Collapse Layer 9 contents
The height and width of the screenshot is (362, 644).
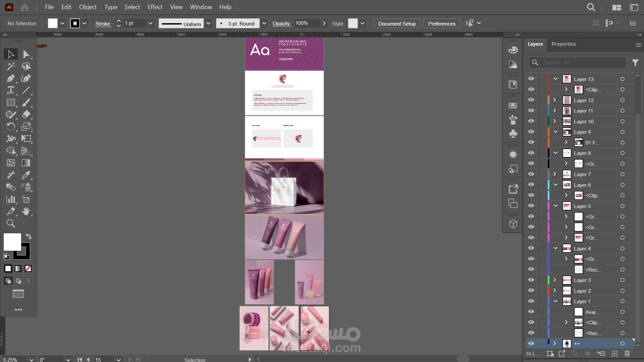(x=555, y=132)
